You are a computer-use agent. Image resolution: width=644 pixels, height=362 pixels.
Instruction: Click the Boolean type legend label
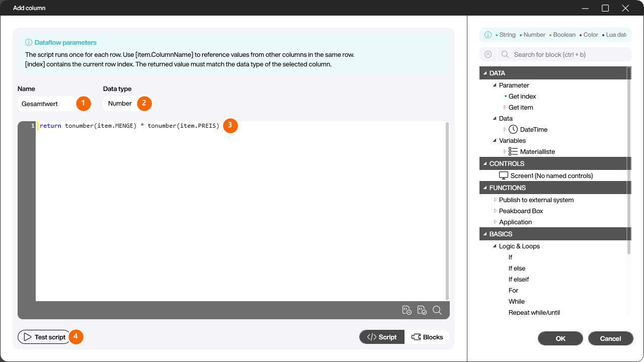tap(565, 35)
